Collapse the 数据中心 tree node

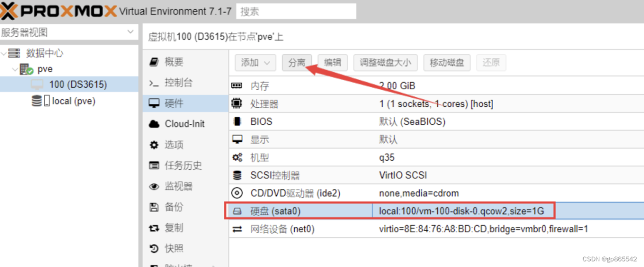click(x=4, y=53)
